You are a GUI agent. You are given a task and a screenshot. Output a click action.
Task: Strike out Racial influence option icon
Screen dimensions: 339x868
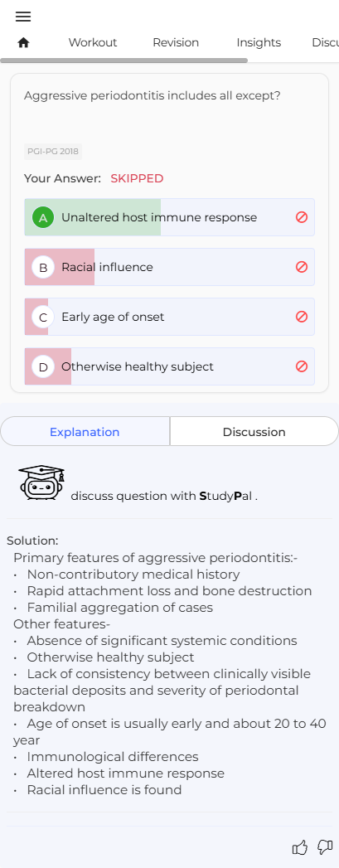coord(302,267)
